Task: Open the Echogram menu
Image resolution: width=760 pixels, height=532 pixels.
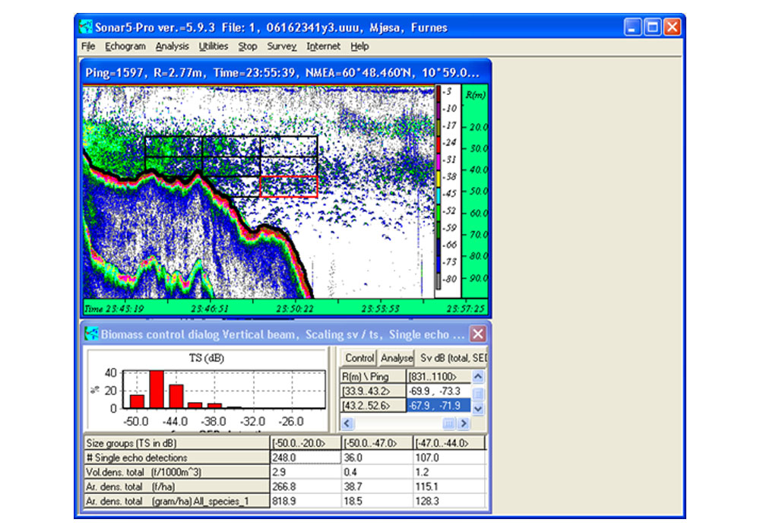Action: click(x=125, y=46)
